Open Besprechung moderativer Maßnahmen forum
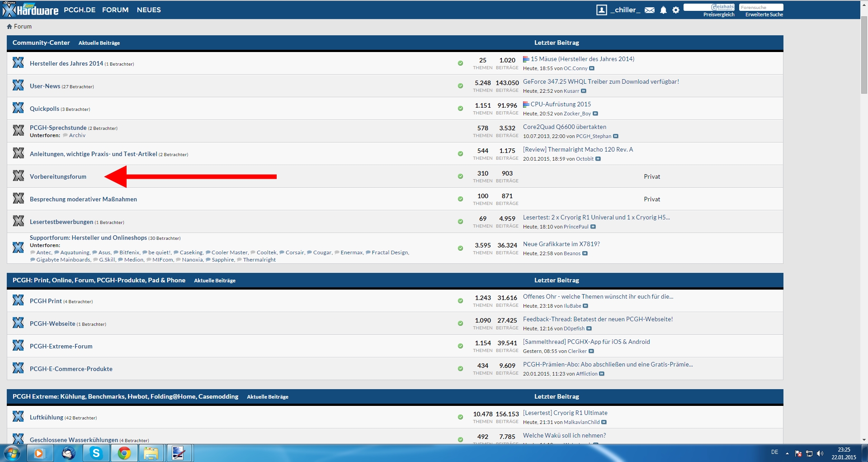This screenshot has height=462, width=868. click(x=83, y=199)
